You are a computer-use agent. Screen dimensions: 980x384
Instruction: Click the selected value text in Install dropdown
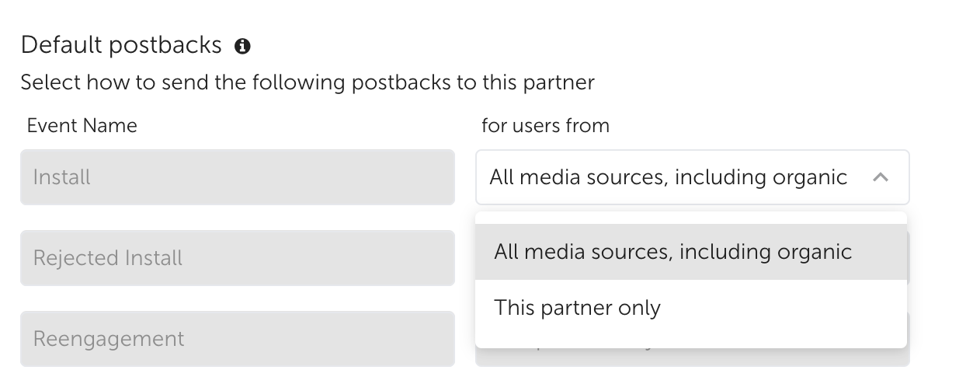coord(668,177)
